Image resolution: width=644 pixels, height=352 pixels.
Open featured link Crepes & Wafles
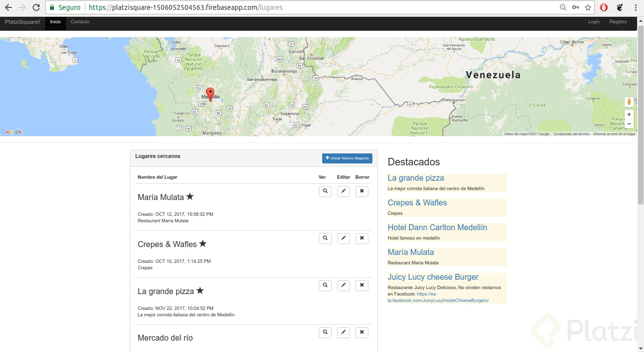pyautogui.click(x=417, y=203)
